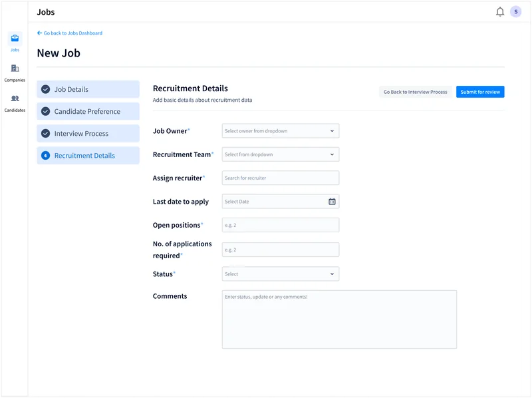532x398 pixels.
Task: Click into the Comments text area
Action: click(x=339, y=319)
